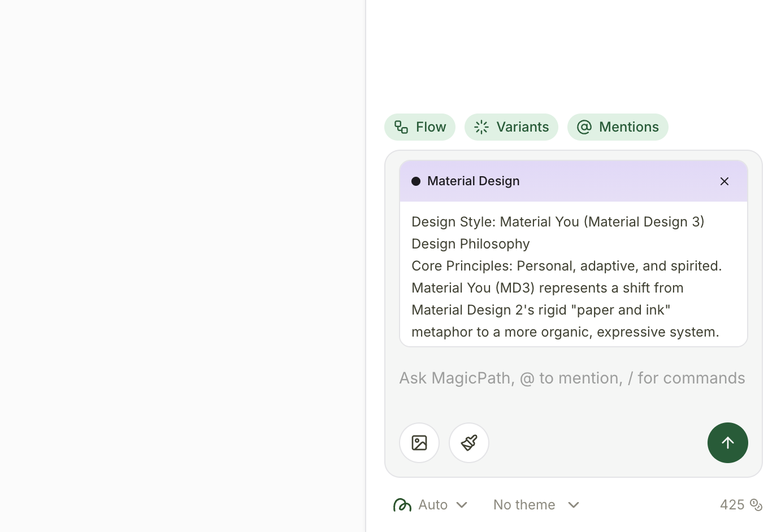Click the credits coin icon
This screenshot has width=781, height=532.
pyautogui.click(x=756, y=505)
